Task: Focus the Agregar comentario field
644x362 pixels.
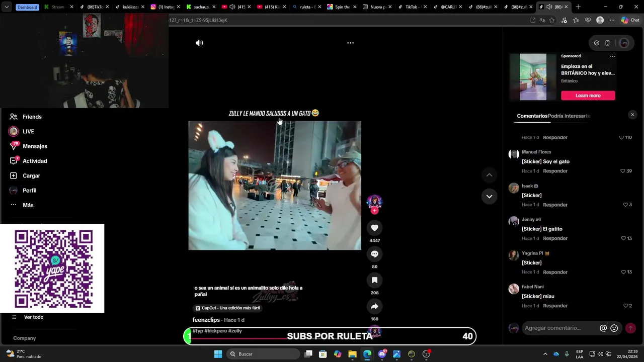Action: coord(560,328)
